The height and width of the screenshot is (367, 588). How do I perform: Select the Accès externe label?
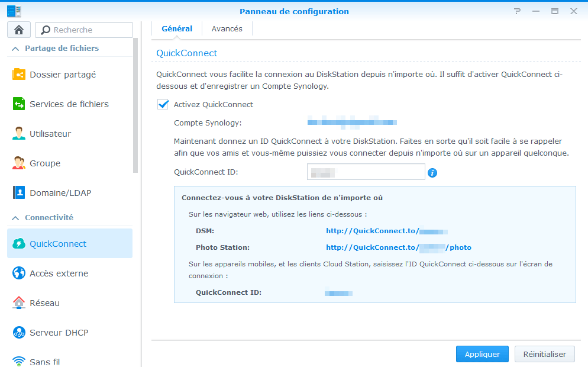pos(59,273)
